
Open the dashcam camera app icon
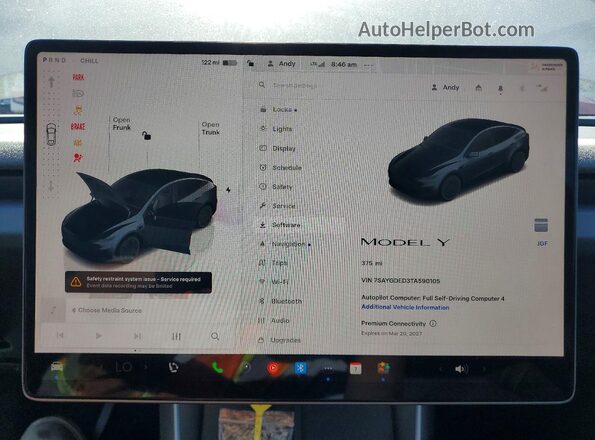point(246,367)
